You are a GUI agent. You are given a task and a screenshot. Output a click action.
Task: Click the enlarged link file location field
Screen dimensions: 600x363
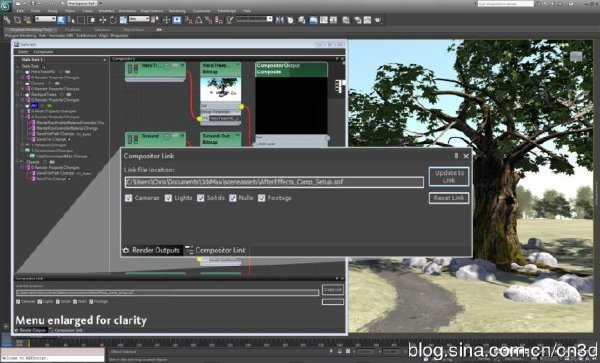pyautogui.click(x=274, y=182)
